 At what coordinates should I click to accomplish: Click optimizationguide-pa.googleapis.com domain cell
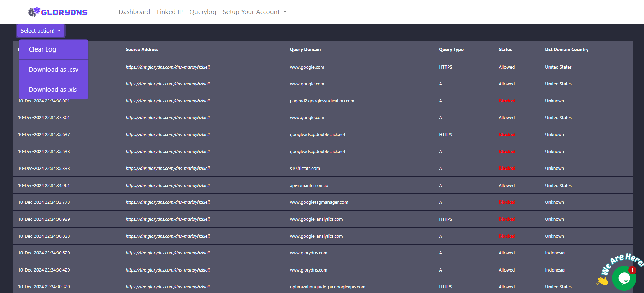pos(327,287)
